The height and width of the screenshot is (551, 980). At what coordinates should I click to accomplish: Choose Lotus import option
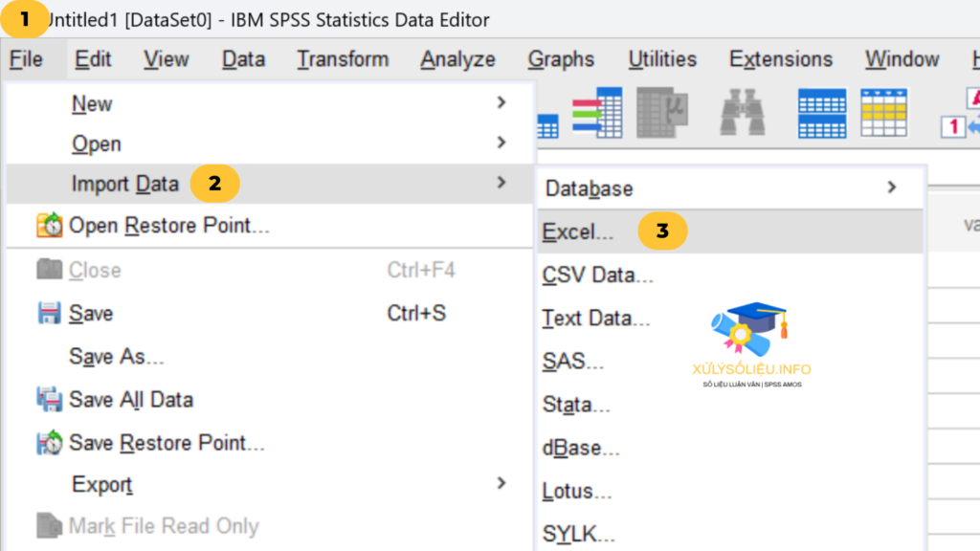click(730, 491)
